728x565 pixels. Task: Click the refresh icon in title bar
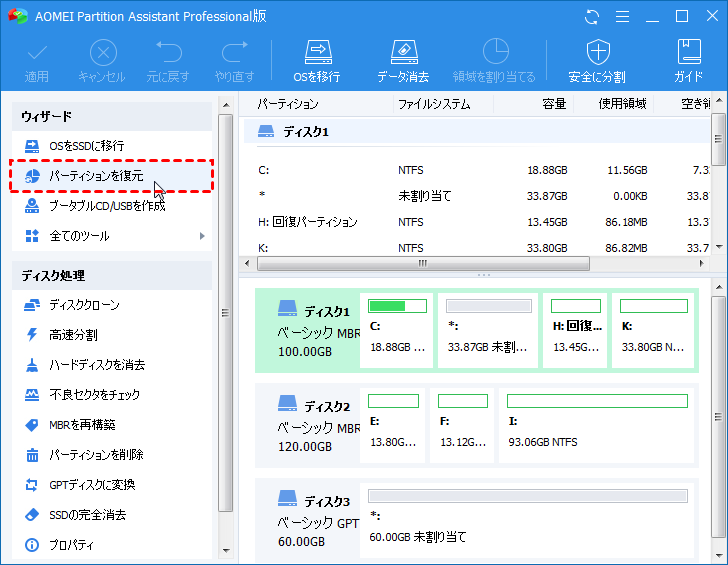[x=592, y=17]
